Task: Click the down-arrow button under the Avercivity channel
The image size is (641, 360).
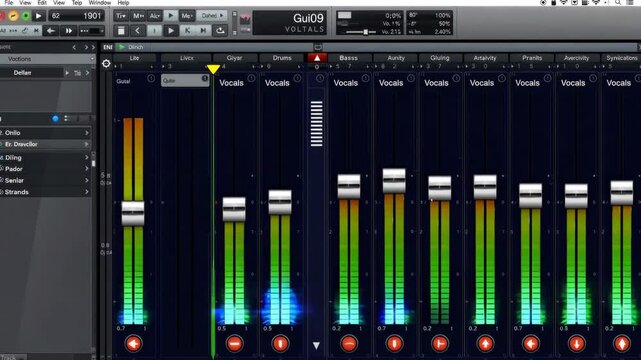Action: pos(576,344)
